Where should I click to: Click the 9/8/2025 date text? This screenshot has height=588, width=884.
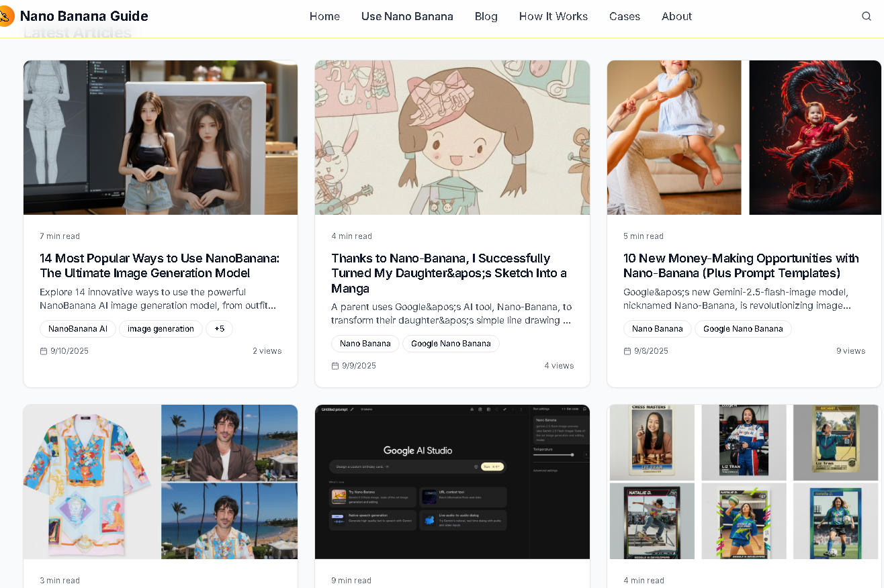(651, 351)
